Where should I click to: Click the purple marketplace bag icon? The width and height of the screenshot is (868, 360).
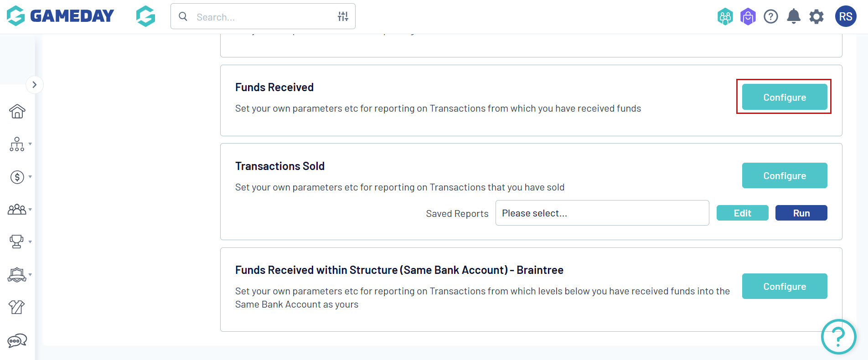tap(748, 17)
